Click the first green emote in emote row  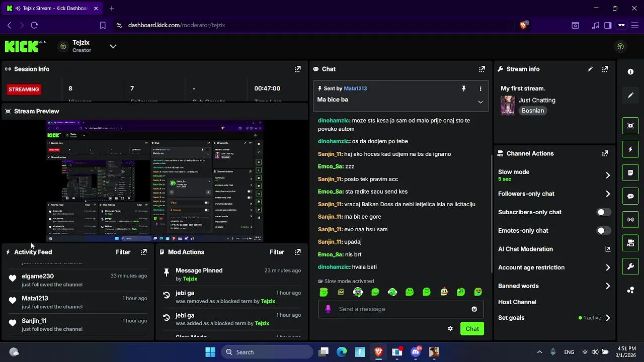324,292
